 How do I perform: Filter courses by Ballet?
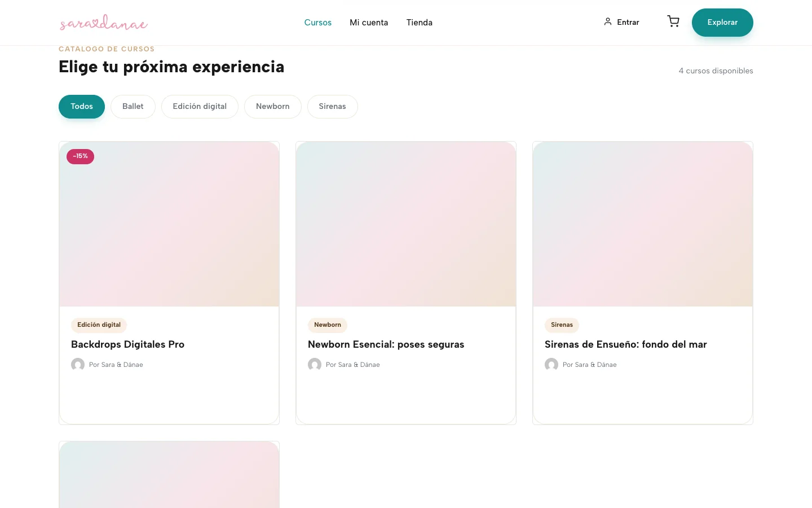[133, 107]
